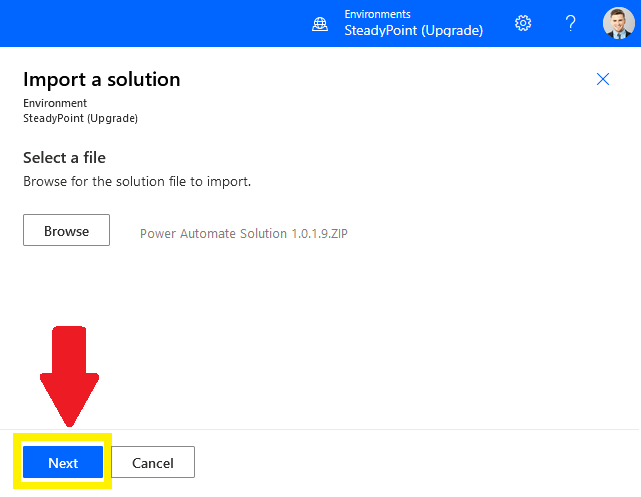Click empty blue header bar area

pos(155,23)
